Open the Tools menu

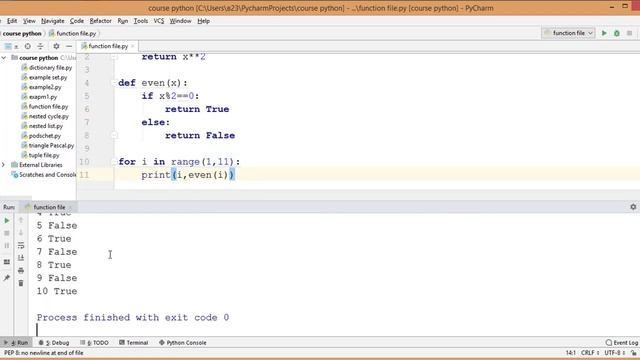(x=141, y=21)
